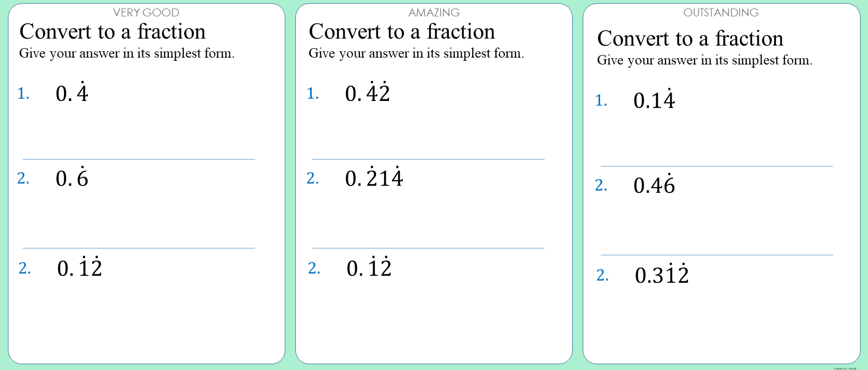Viewport: 868px width, 370px height.
Task: Click question number 1 in the OUTSTANDING card
Action: tap(601, 100)
